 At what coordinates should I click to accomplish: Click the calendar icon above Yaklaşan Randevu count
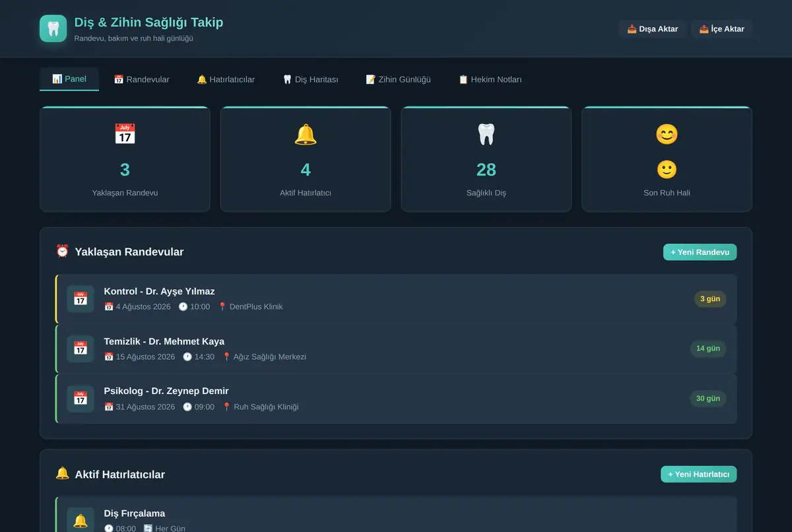point(125,134)
